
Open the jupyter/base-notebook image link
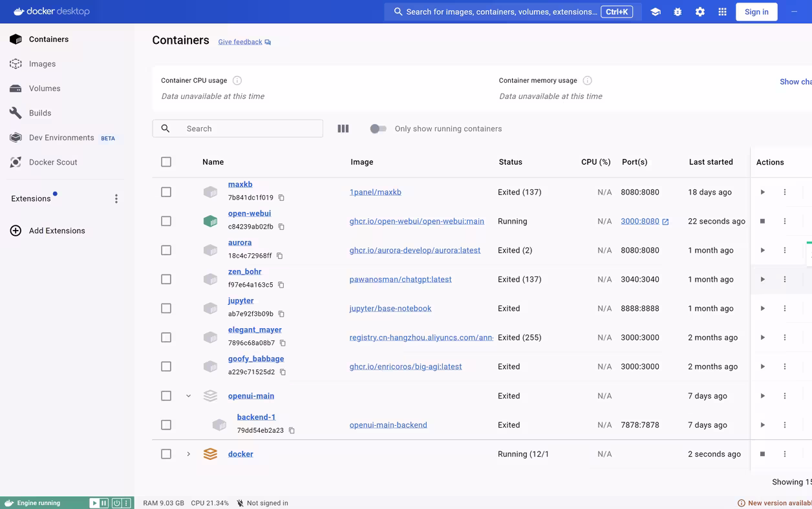(x=390, y=308)
